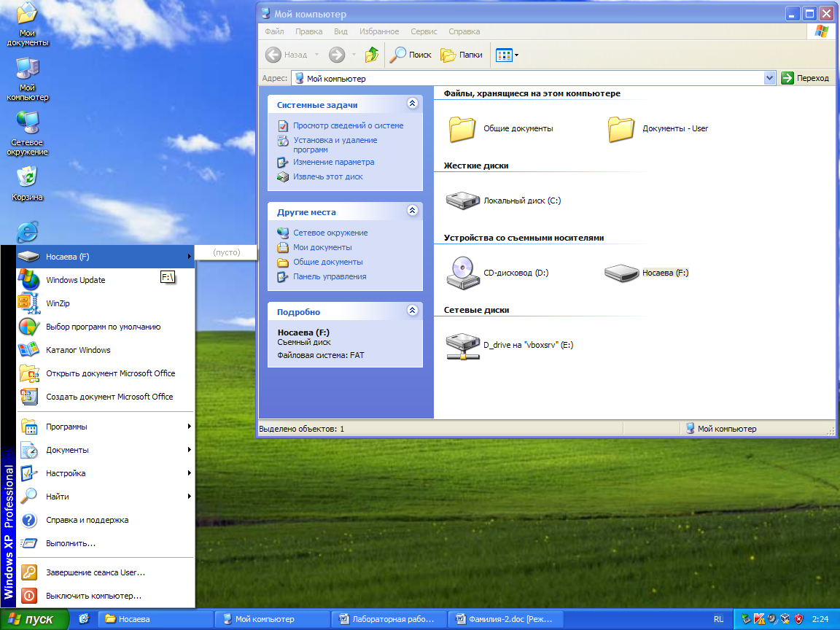Click Установка и удаление программ link

pos(335,144)
